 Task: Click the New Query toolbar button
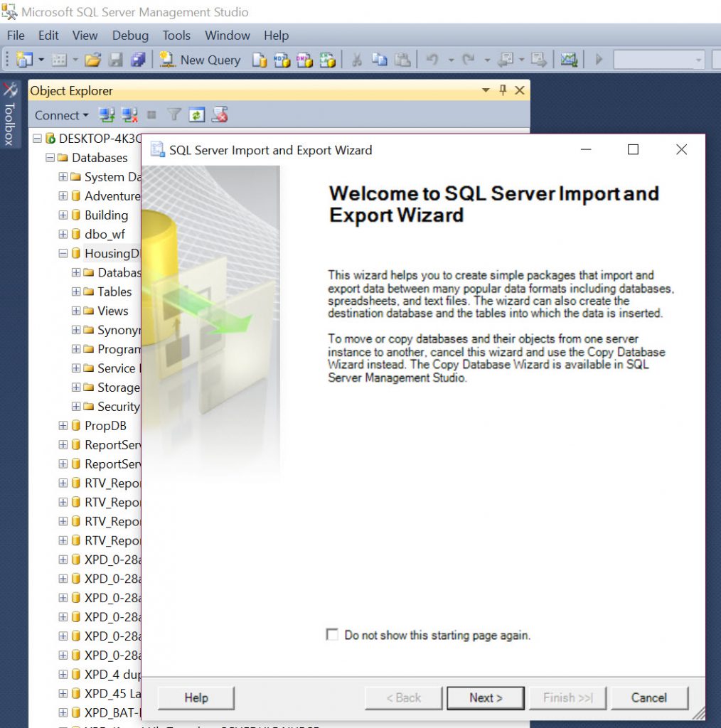pyautogui.click(x=200, y=60)
